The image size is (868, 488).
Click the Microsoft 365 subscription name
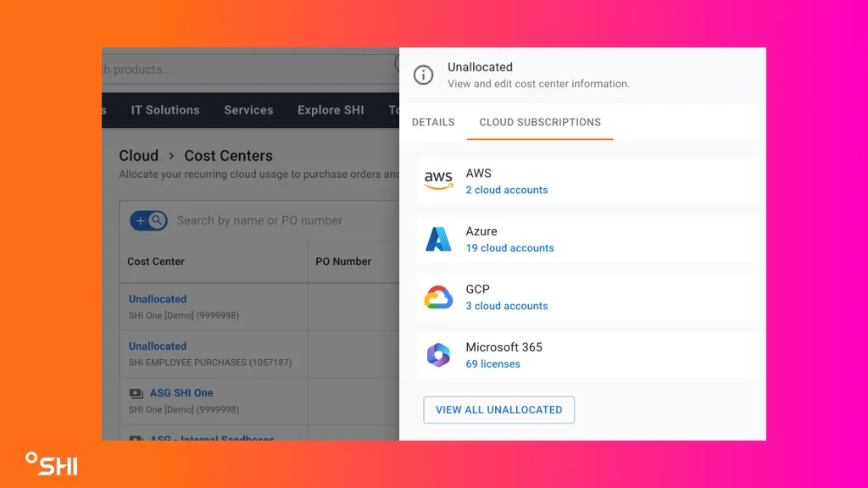click(x=504, y=347)
